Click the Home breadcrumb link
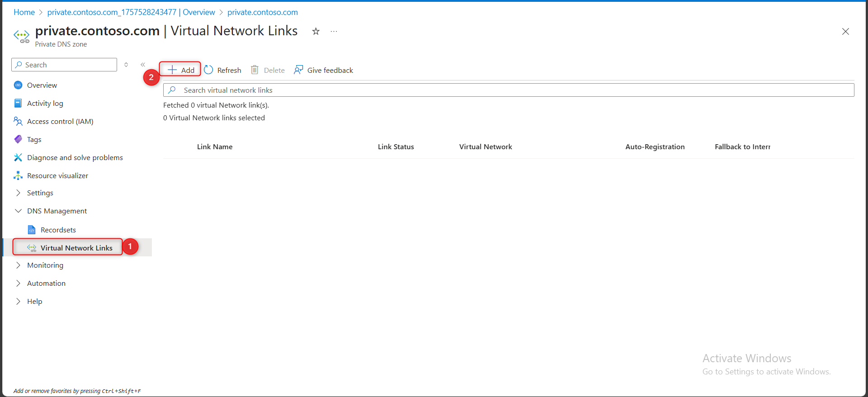 pyautogui.click(x=24, y=12)
